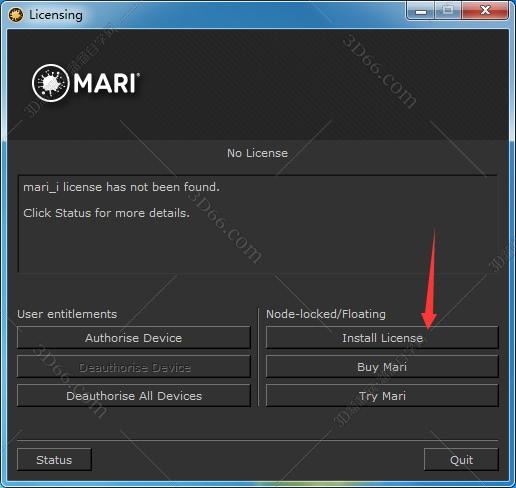Click the "Node-locked/Floating" label

tap(326, 314)
